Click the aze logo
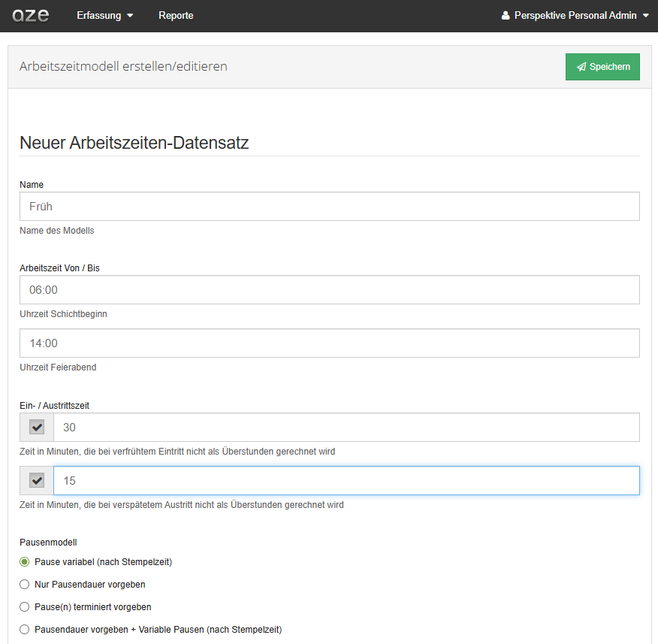658x644 pixels. click(31, 16)
